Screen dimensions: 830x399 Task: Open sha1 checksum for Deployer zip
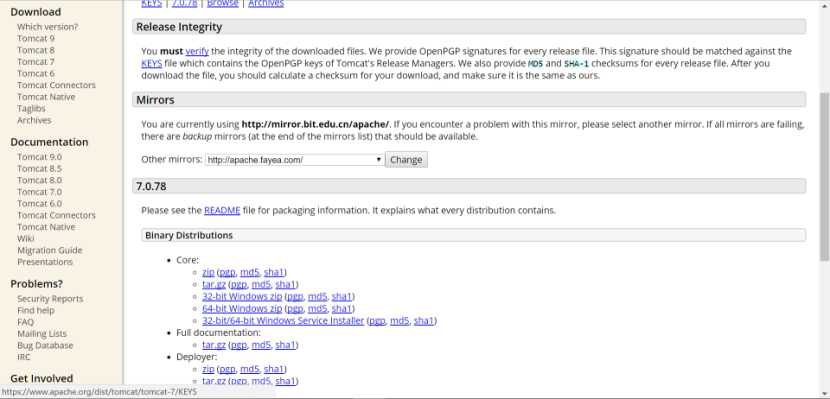(274, 369)
